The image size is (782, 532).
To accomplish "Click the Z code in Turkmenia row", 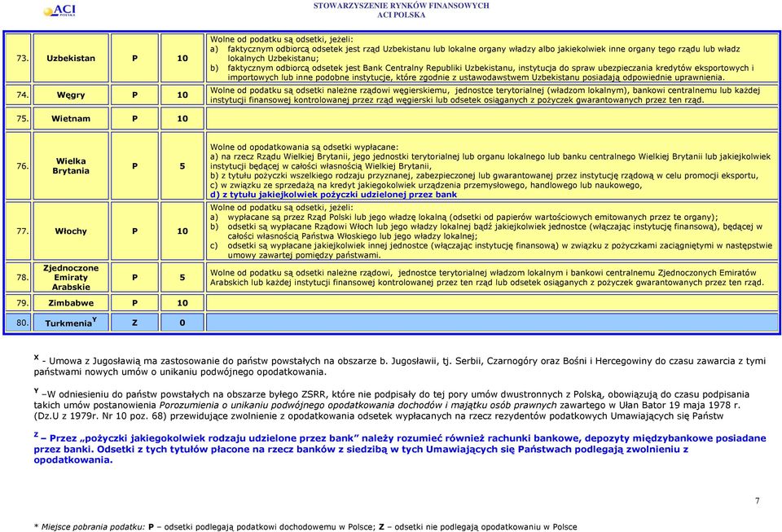I will pyautogui.click(x=134, y=323).
